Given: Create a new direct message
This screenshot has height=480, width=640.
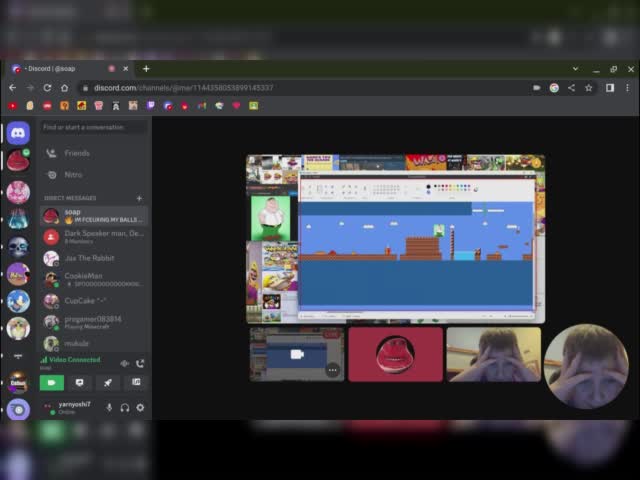Looking at the screenshot, I should click(139, 198).
